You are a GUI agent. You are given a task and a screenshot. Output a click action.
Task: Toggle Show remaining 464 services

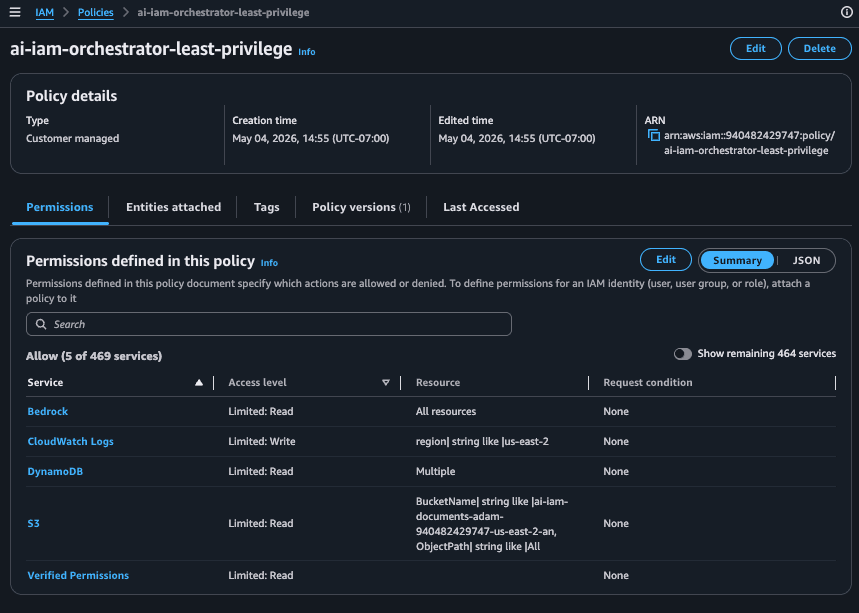coord(683,354)
